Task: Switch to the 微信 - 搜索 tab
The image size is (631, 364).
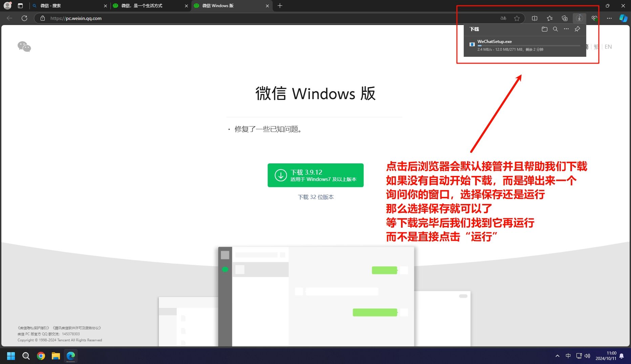Action: pos(68,6)
